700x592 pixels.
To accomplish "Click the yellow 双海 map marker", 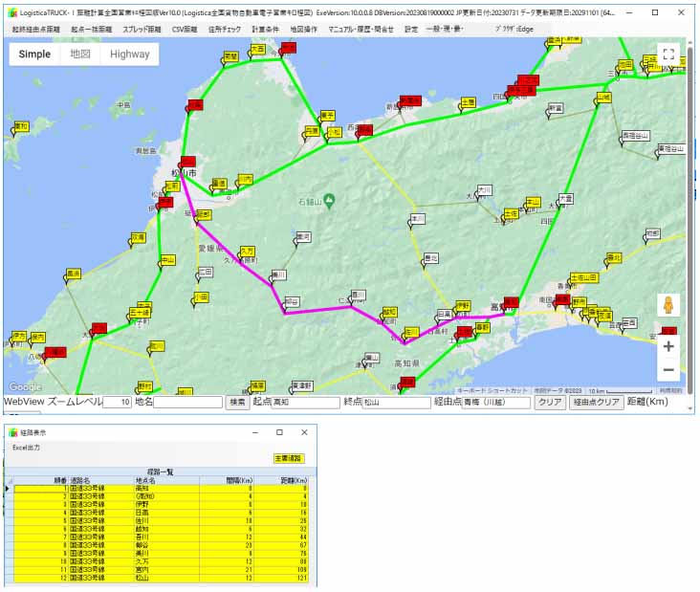I will [x=138, y=237].
